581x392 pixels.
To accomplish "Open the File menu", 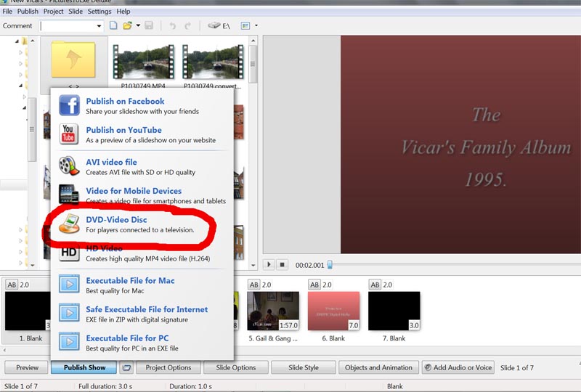I will [7, 12].
